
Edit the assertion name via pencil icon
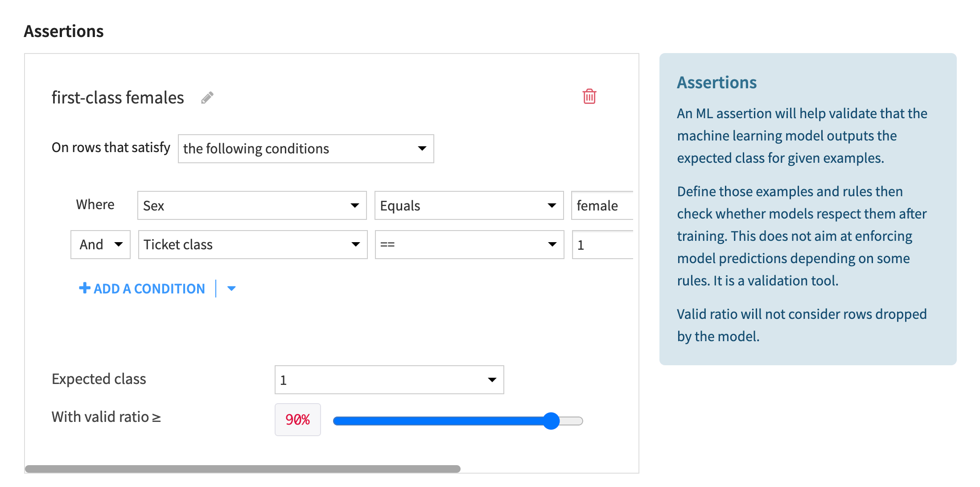[x=207, y=97]
